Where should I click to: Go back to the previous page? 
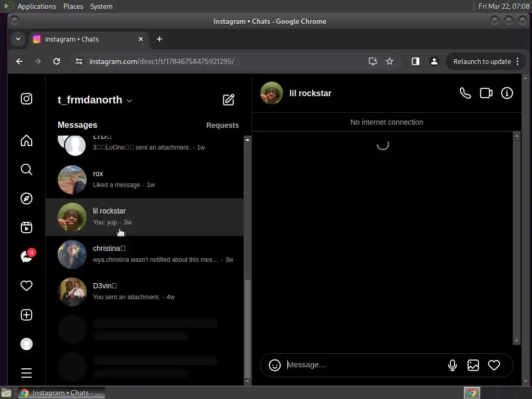(19, 61)
